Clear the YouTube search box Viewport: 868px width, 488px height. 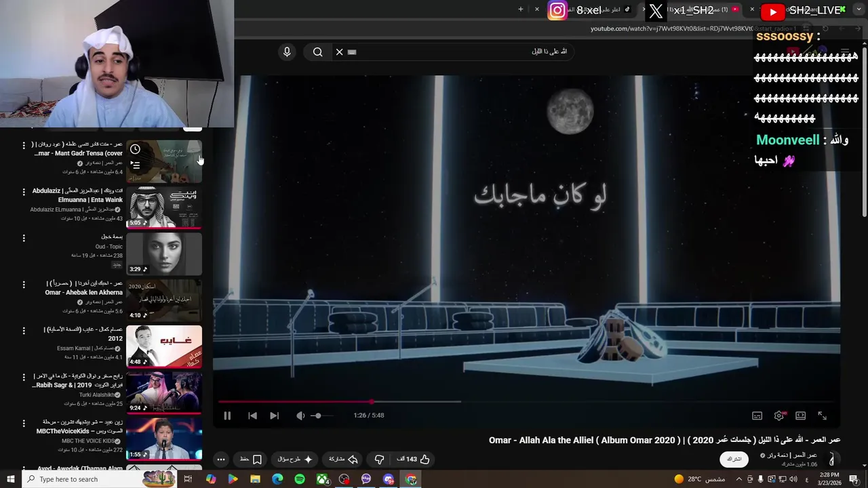pos(340,52)
